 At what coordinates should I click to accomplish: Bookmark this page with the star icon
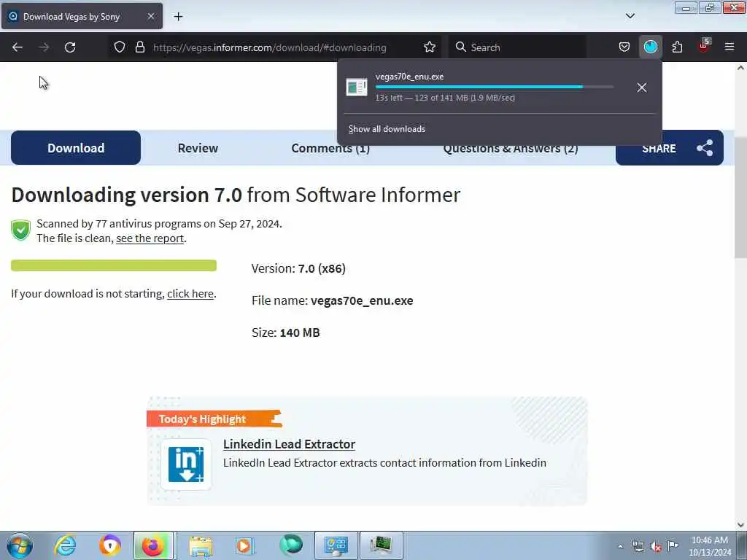coord(429,47)
